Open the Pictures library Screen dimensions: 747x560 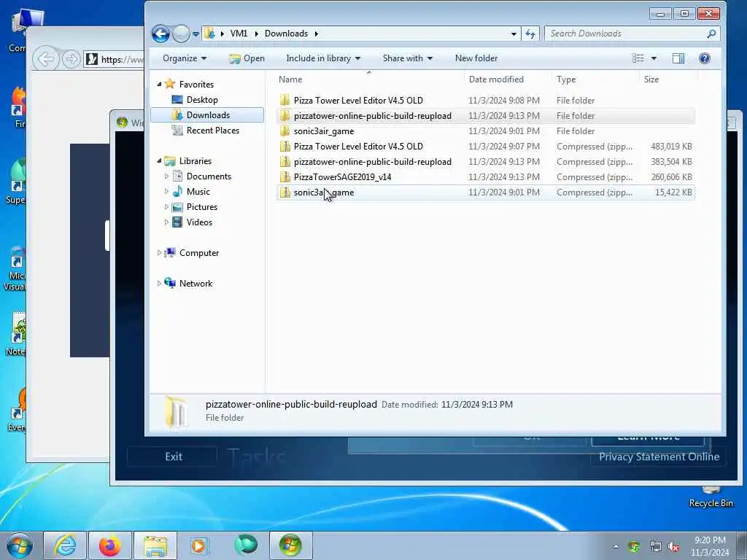point(202,206)
